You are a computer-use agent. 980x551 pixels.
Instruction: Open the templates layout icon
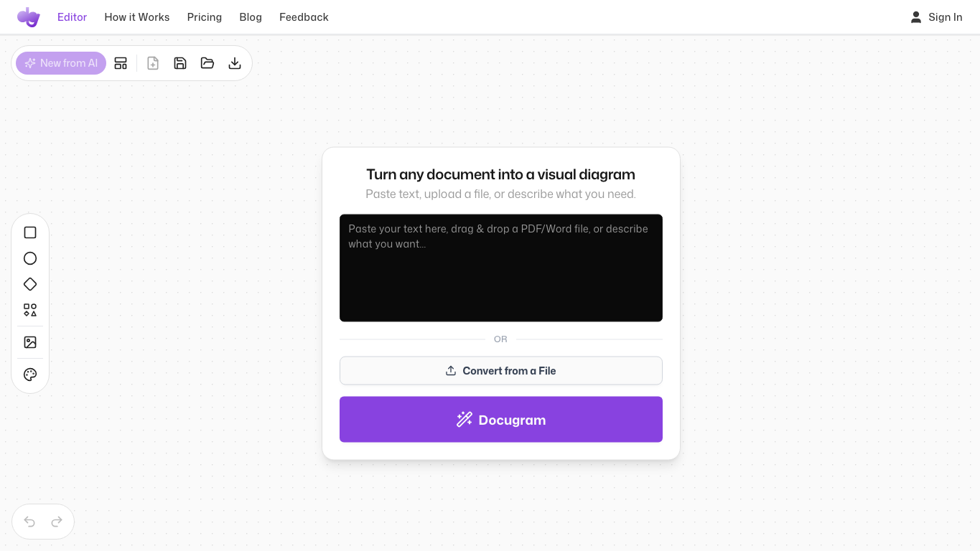click(x=121, y=63)
